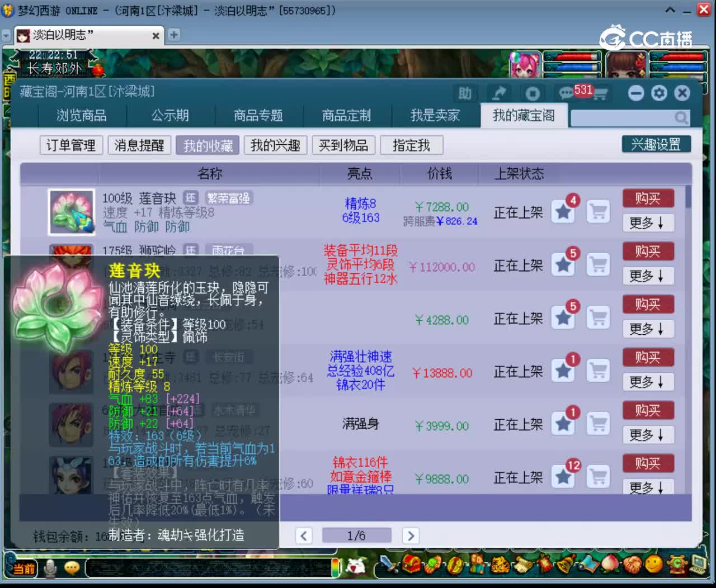Expand 更多 for the ￥3999.00 listing
716x588 pixels.
648,435
